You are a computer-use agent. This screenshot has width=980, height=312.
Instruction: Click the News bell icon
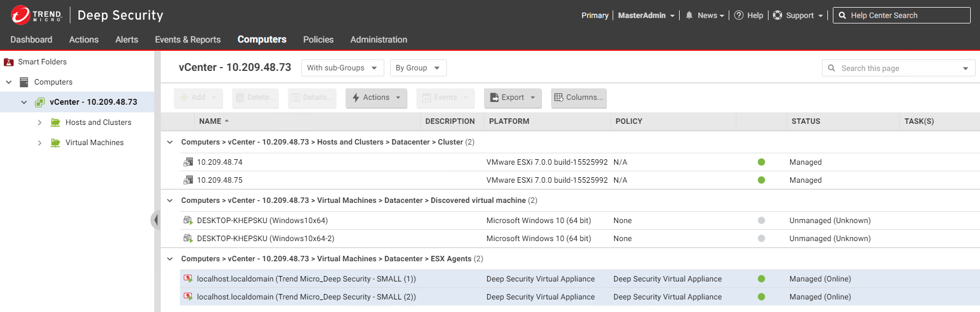click(x=689, y=15)
